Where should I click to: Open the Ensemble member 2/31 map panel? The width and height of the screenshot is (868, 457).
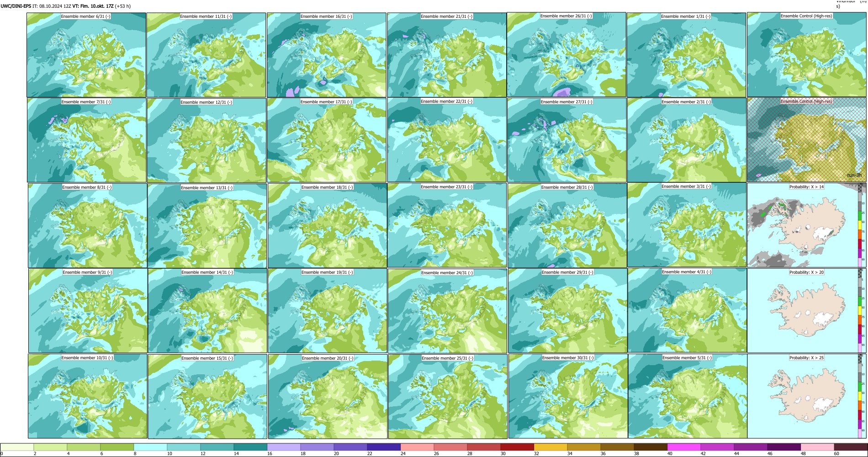(x=687, y=140)
